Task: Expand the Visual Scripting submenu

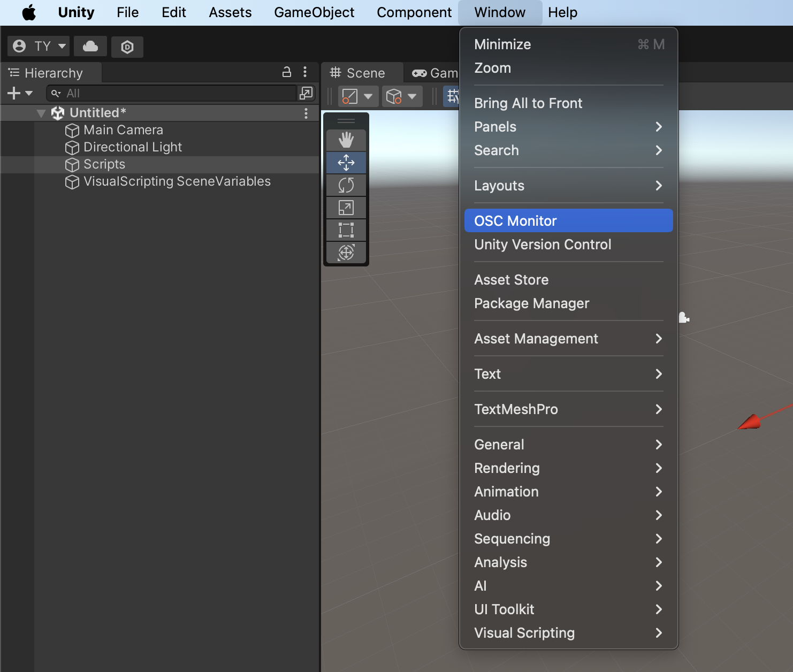Action: [569, 633]
